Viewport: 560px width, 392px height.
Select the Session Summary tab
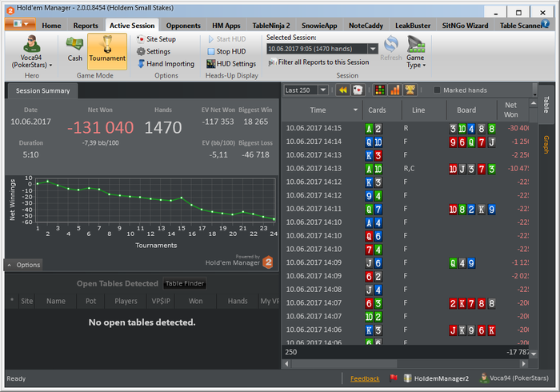(x=43, y=90)
